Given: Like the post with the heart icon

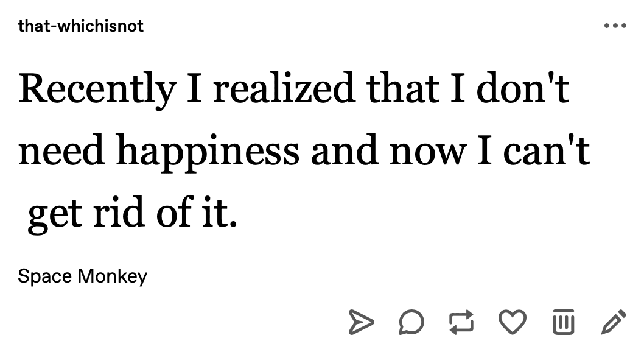Looking at the screenshot, I should (512, 322).
